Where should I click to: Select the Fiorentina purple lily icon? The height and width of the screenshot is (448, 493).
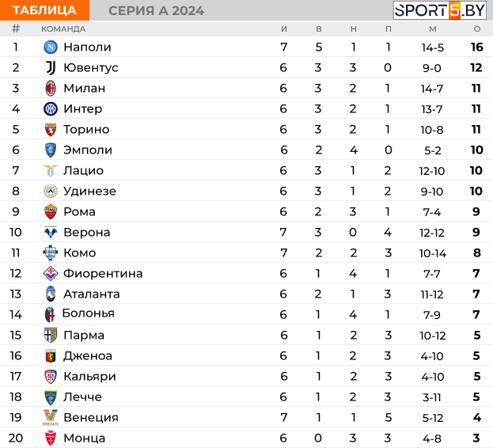(x=51, y=274)
